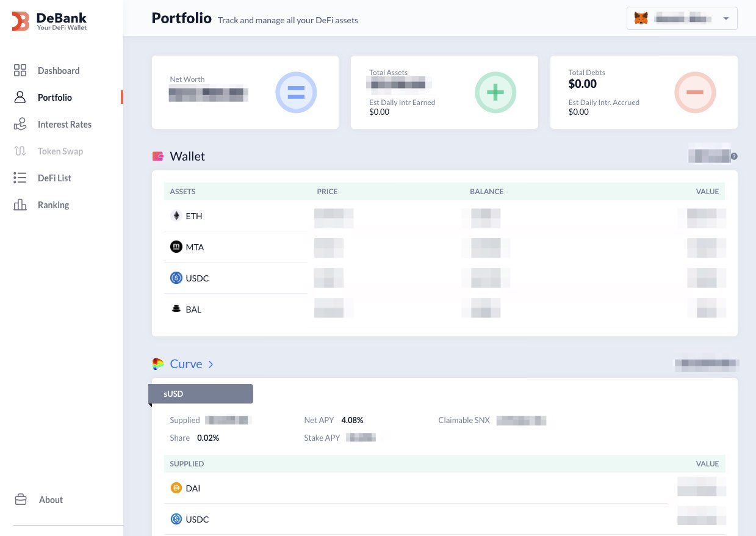
Task: Click the Net Worth equals icon
Action: point(296,92)
